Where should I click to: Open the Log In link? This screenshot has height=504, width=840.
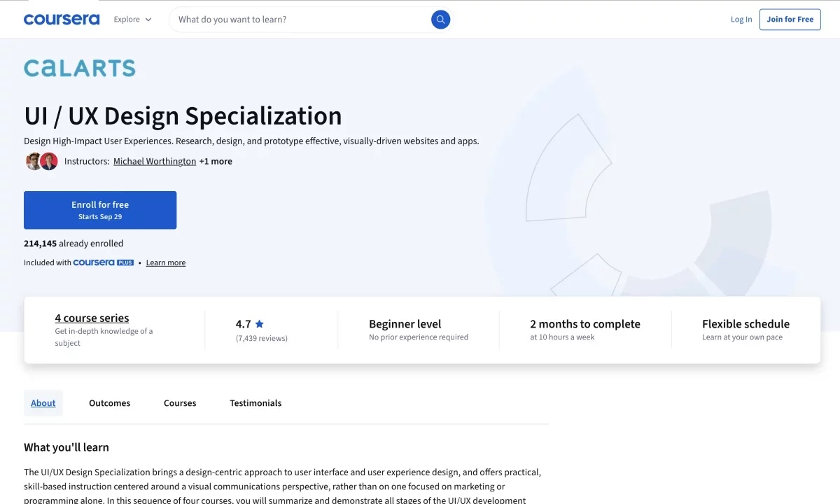click(x=741, y=20)
